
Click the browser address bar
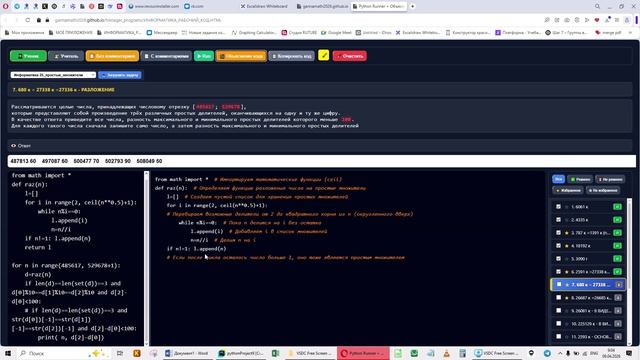[286, 20]
